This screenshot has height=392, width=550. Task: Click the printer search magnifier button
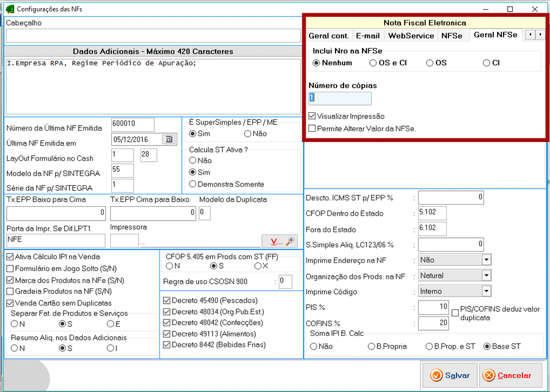(291, 241)
